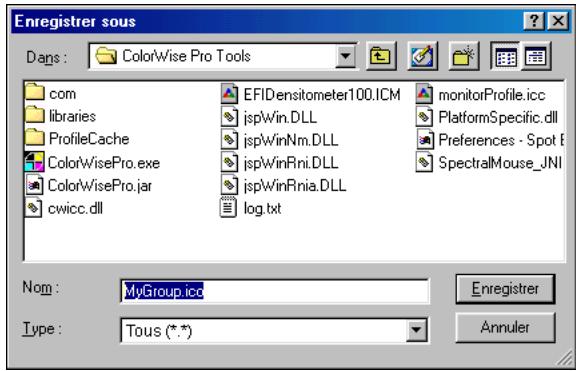This screenshot has height=371, width=576.
Task: Click the Nom filename input field
Action: point(274,291)
